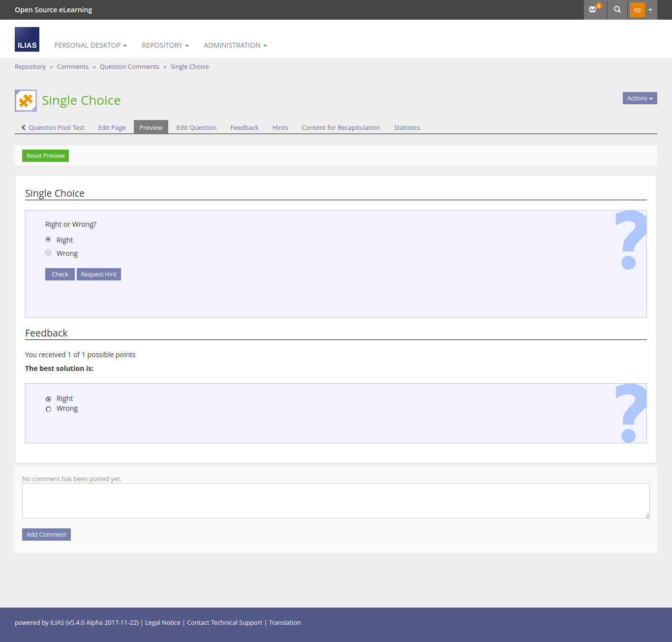Go back to Question Pool Test
Viewport: 672px width, 642px height.
53,127
